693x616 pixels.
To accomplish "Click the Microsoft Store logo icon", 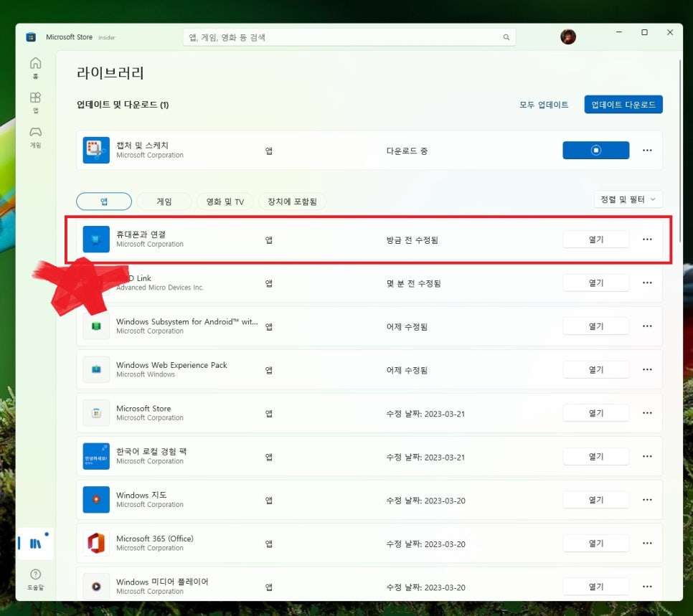I will (x=31, y=37).
